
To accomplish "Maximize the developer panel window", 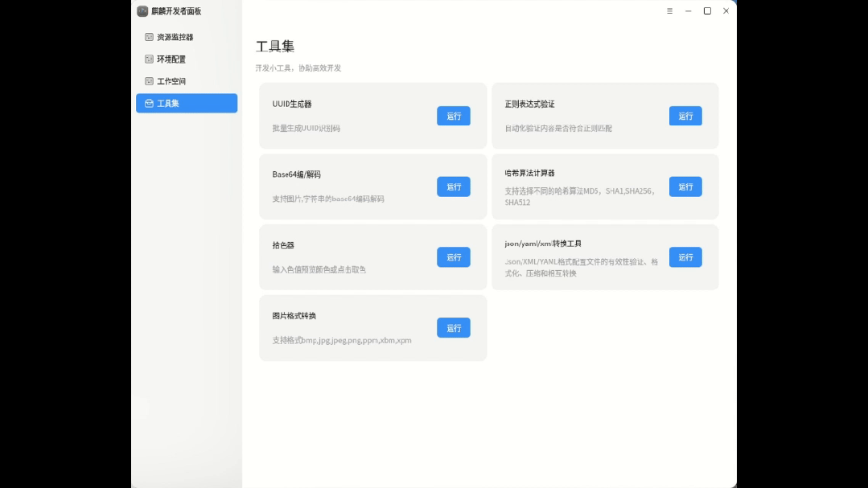I will pos(707,11).
